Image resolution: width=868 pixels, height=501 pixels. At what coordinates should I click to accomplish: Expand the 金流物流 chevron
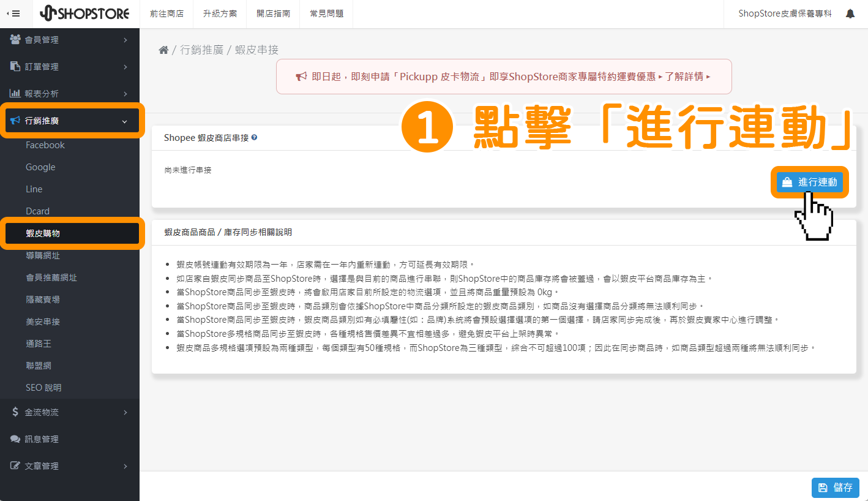click(x=125, y=412)
